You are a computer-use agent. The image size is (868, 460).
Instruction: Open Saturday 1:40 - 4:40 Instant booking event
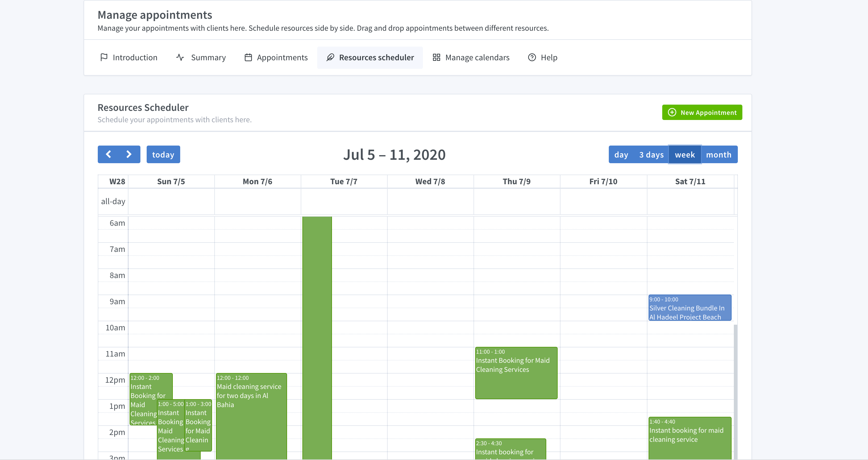click(x=690, y=438)
